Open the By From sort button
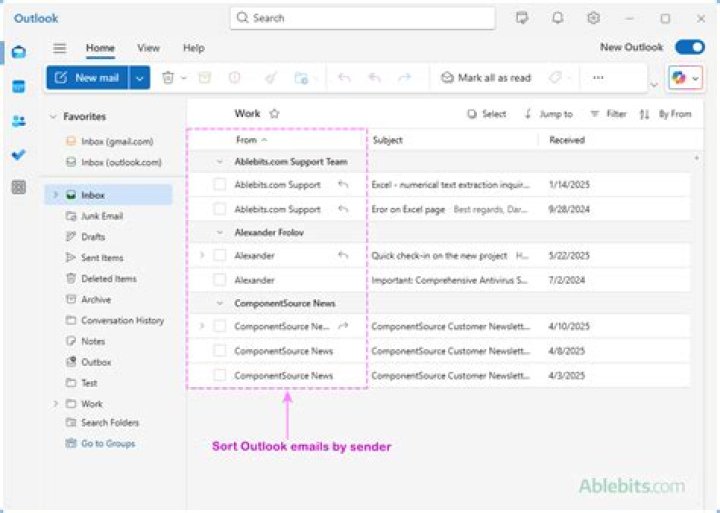Viewport: 720px width, 513px height. [x=675, y=114]
